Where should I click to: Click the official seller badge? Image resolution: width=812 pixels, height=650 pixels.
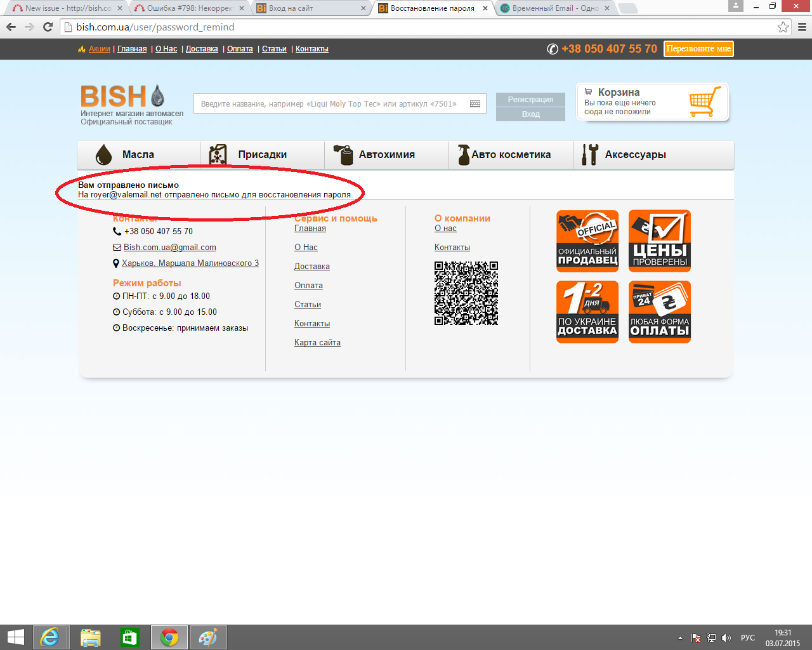point(587,241)
